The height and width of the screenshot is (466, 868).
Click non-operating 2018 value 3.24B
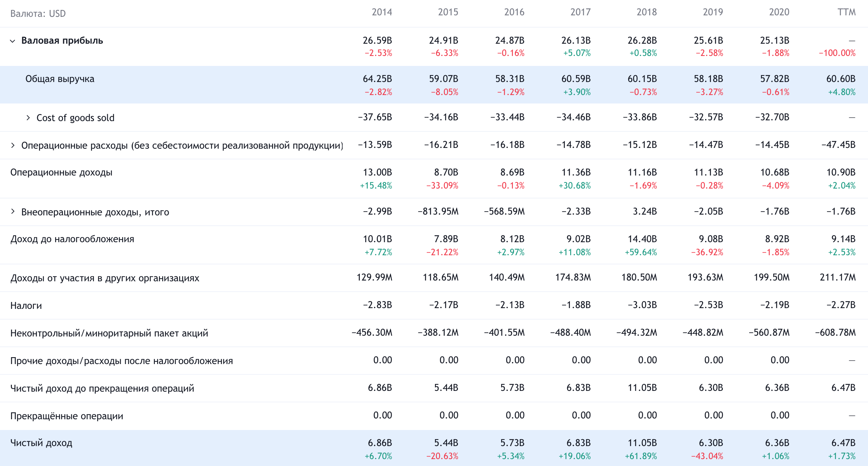coord(645,212)
